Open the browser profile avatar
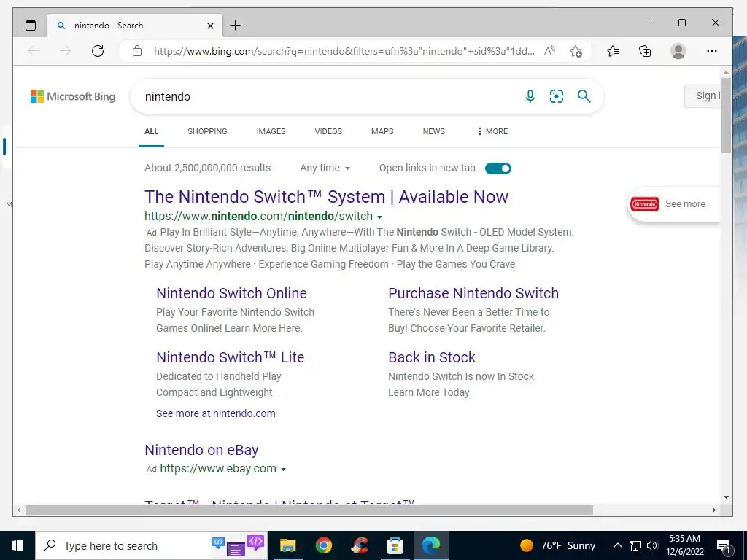 (x=678, y=51)
